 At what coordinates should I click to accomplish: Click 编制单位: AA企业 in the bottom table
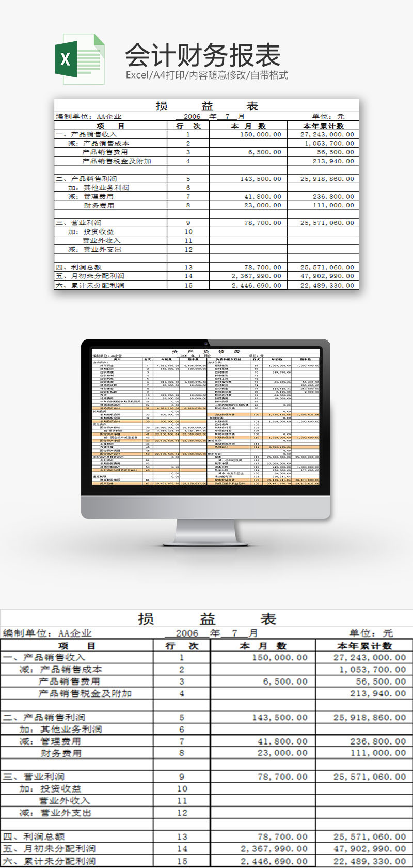tap(47, 633)
